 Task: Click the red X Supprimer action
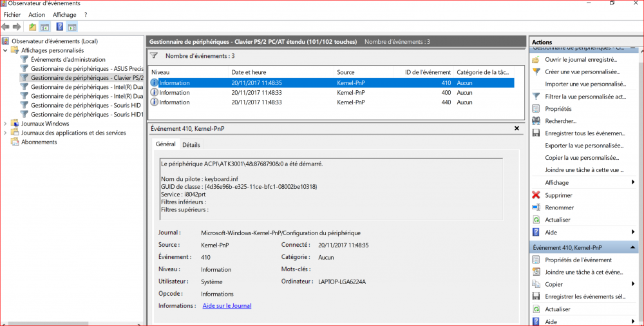click(x=558, y=195)
